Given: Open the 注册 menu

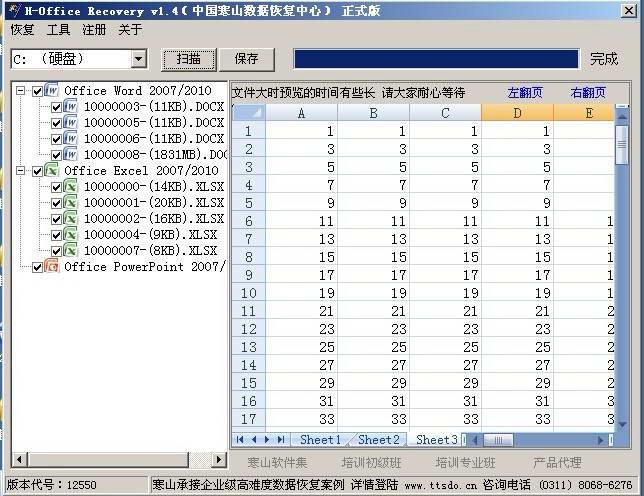Looking at the screenshot, I should tap(94, 30).
